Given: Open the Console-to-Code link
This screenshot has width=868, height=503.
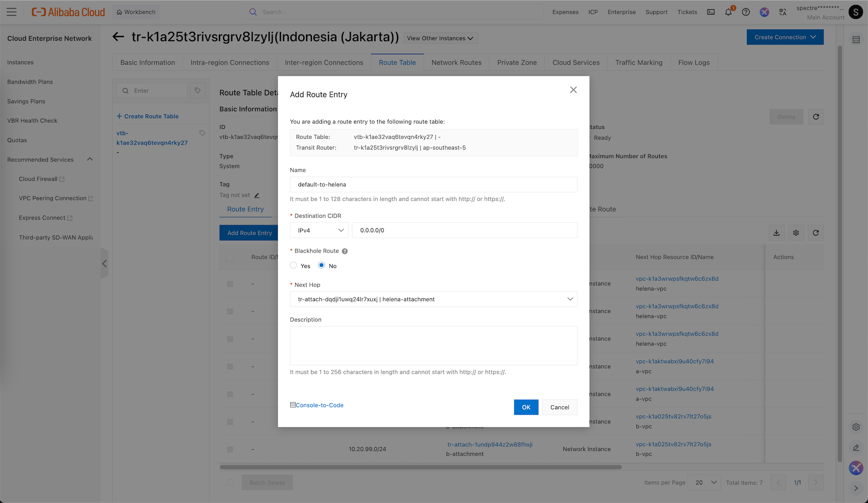Looking at the screenshot, I should click(319, 405).
